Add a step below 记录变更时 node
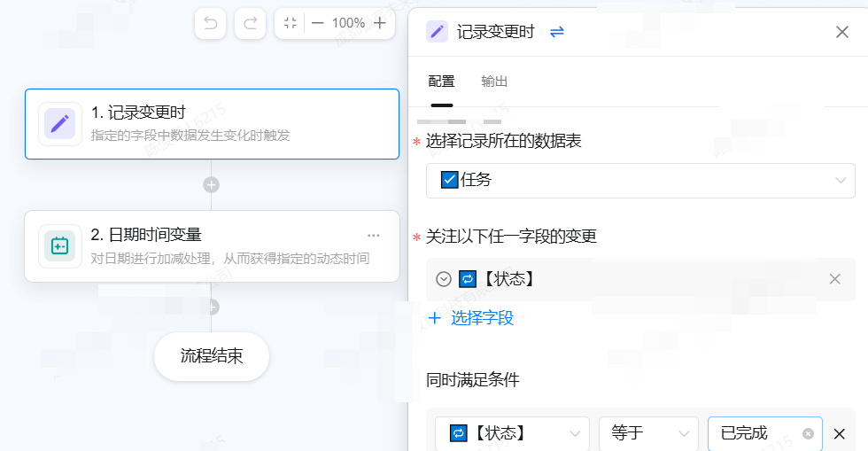This screenshot has width=868, height=451. (x=211, y=185)
